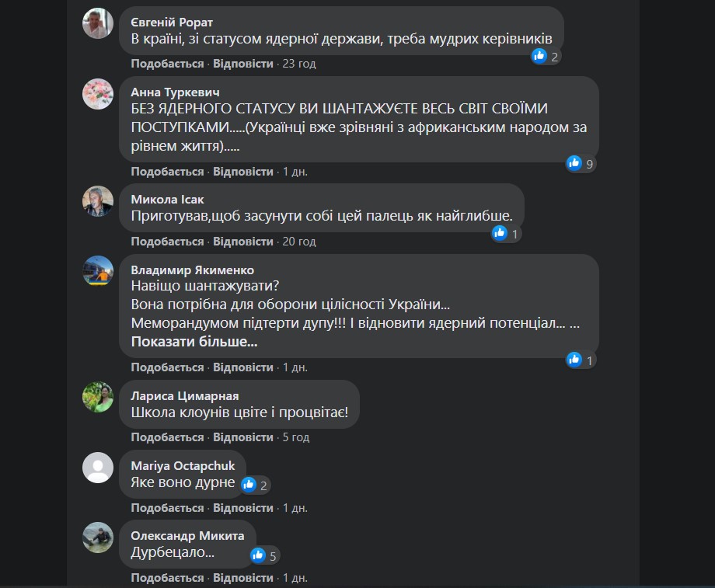The width and height of the screenshot is (715, 588).
Task: Open Анна Туркевич's flower avatar
Action: click(98, 94)
